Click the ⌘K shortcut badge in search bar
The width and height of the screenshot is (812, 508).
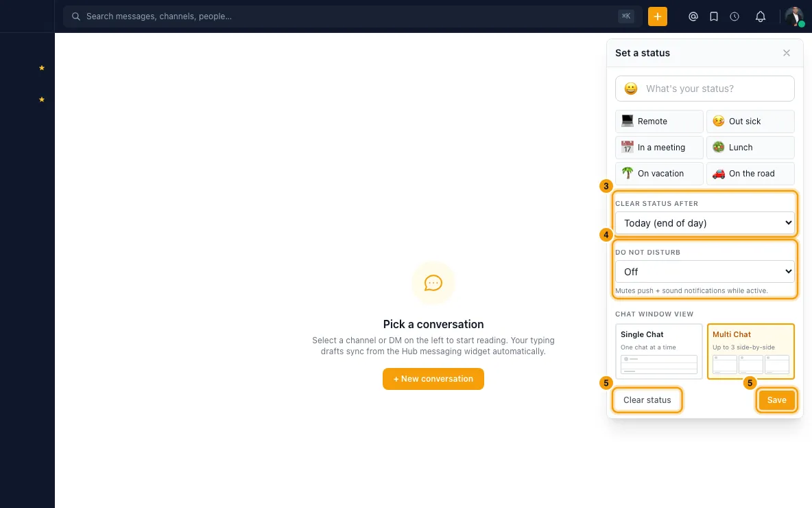pyautogui.click(x=626, y=16)
